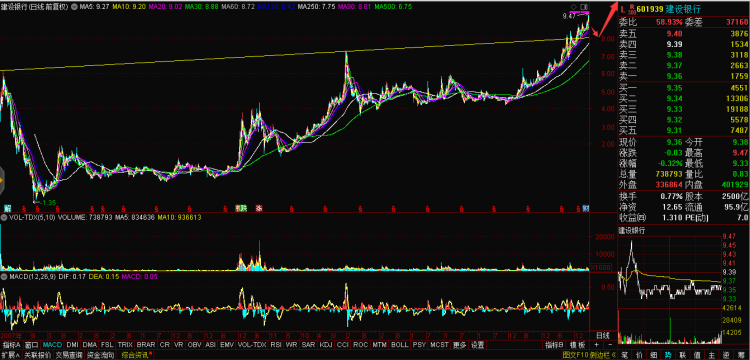
Task: Toggle the BOLL indicator on
Action: (x=399, y=345)
